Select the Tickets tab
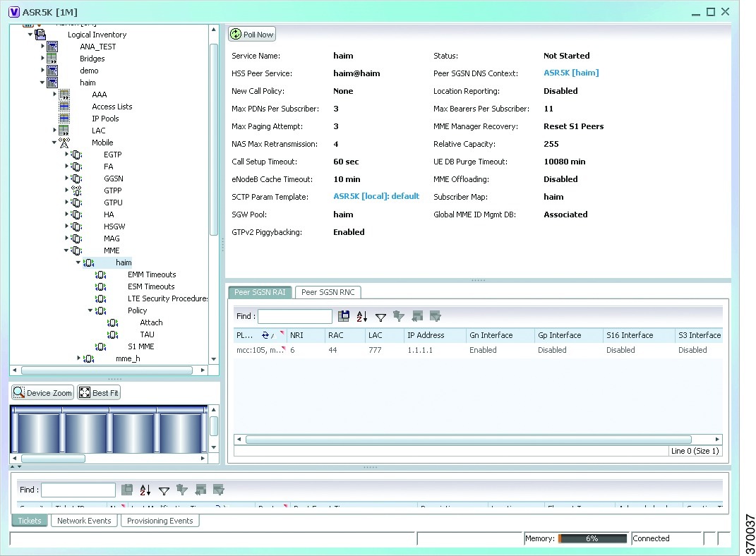756x556 pixels. coord(30,521)
